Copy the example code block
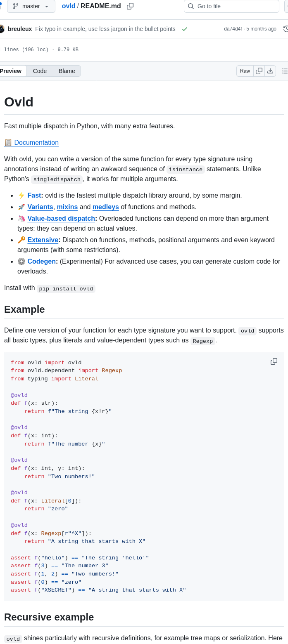This screenshot has width=288, height=644. click(274, 361)
